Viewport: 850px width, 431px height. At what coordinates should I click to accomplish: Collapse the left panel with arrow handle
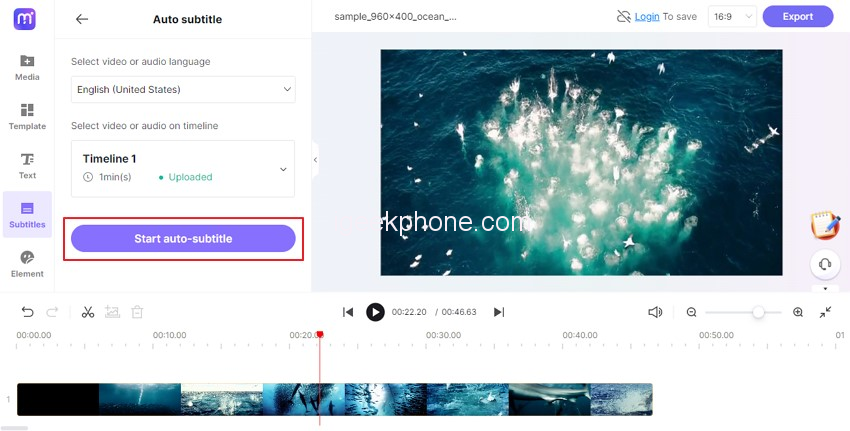pos(315,160)
